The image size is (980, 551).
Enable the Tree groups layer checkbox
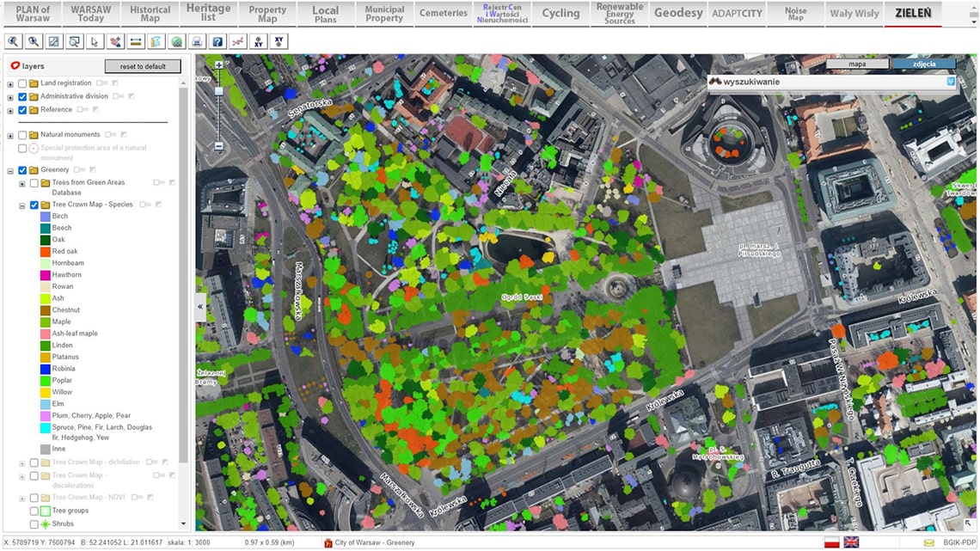tap(34, 511)
